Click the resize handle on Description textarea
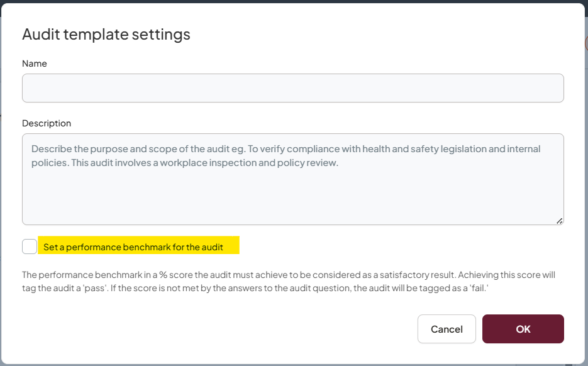The image size is (588, 366). coord(560,220)
